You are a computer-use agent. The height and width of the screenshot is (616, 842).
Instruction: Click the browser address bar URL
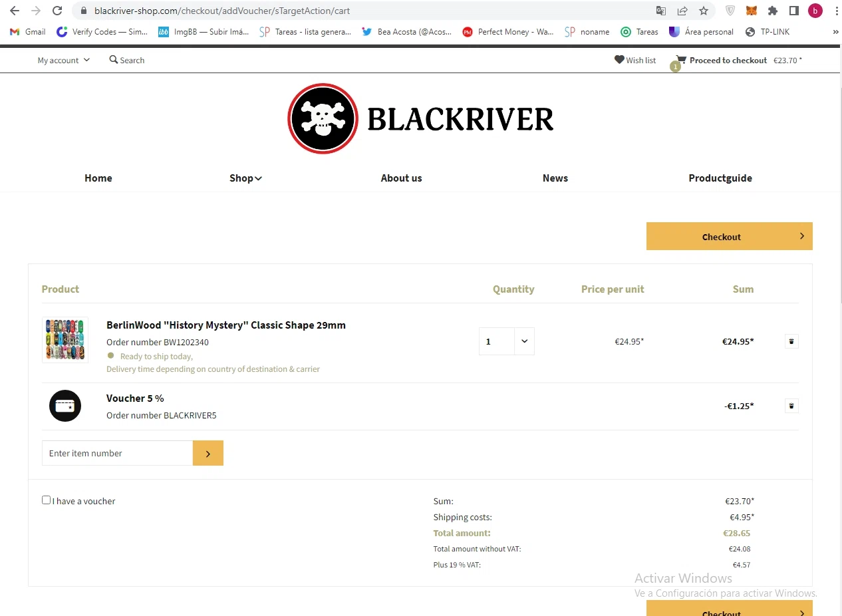(222, 11)
